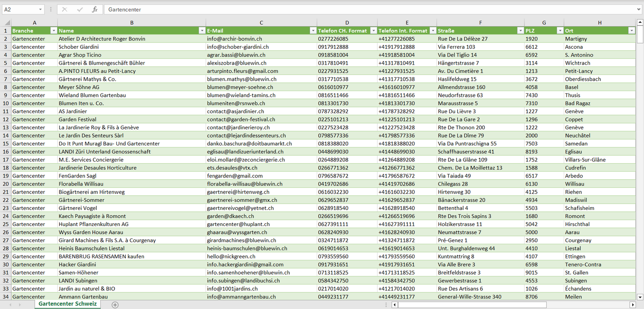Click the horizontal scrollbar right arrow

click(x=632, y=305)
